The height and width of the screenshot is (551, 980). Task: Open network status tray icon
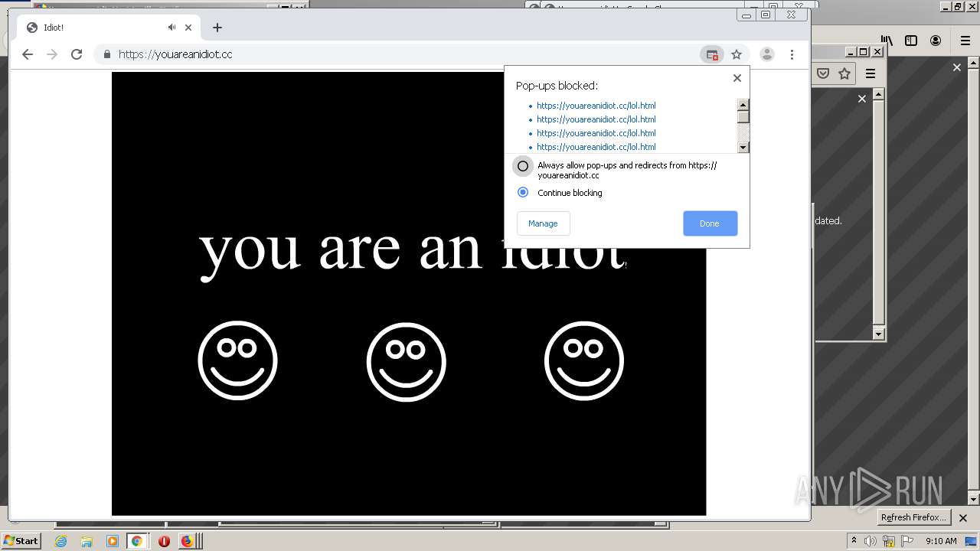click(889, 541)
